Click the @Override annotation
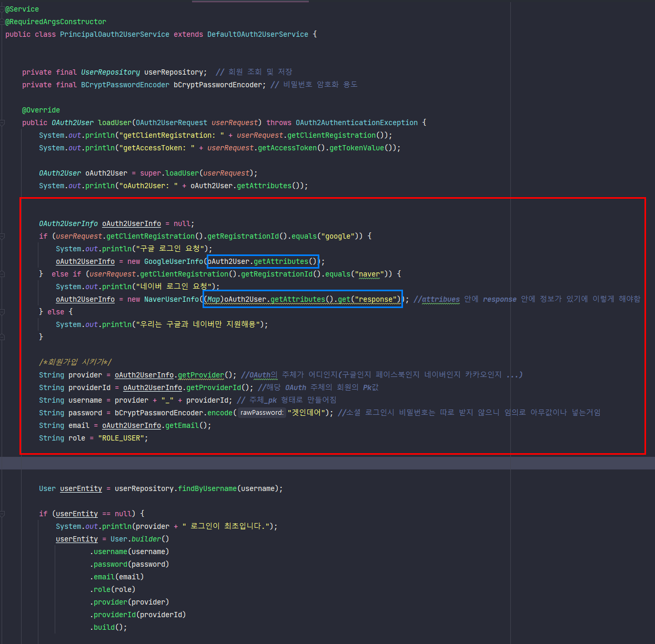This screenshot has width=655, height=644. (41, 110)
